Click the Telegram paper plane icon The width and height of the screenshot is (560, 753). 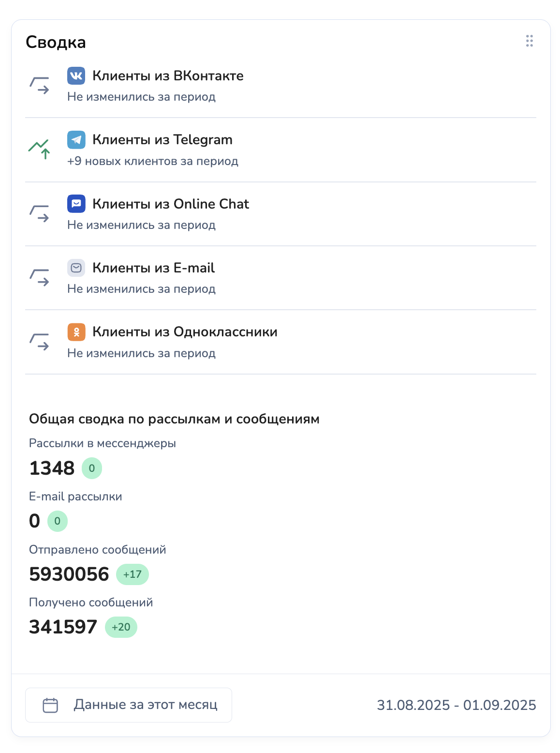click(76, 140)
